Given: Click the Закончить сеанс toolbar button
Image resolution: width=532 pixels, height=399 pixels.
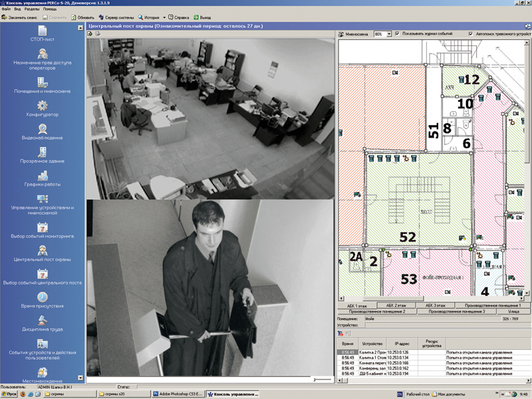Looking at the screenshot, I should [x=19, y=17].
